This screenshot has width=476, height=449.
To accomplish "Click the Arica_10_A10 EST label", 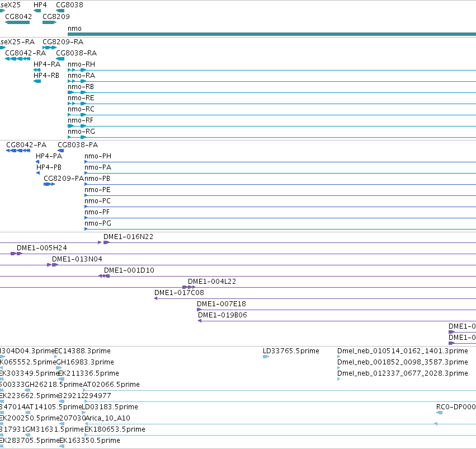I will point(107,418).
